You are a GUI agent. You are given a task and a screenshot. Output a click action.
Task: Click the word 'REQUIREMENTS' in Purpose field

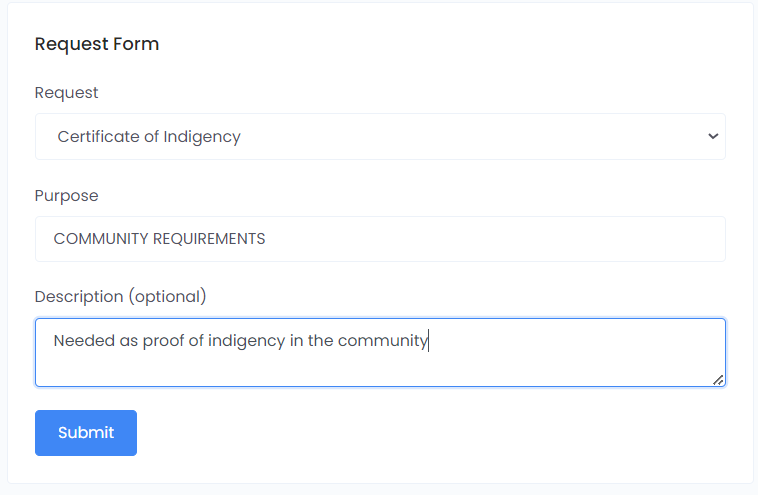click(x=208, y=239)
